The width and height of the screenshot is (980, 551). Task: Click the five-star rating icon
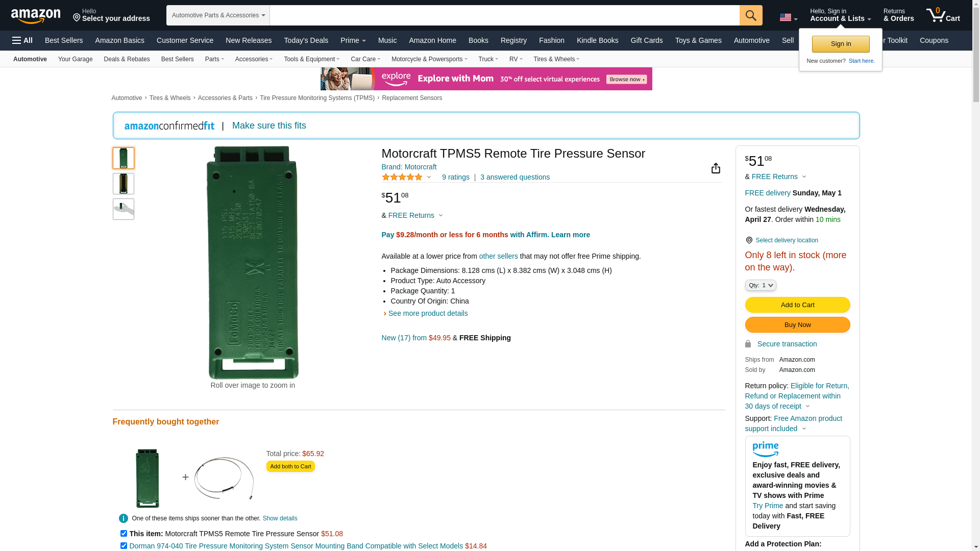402,177
